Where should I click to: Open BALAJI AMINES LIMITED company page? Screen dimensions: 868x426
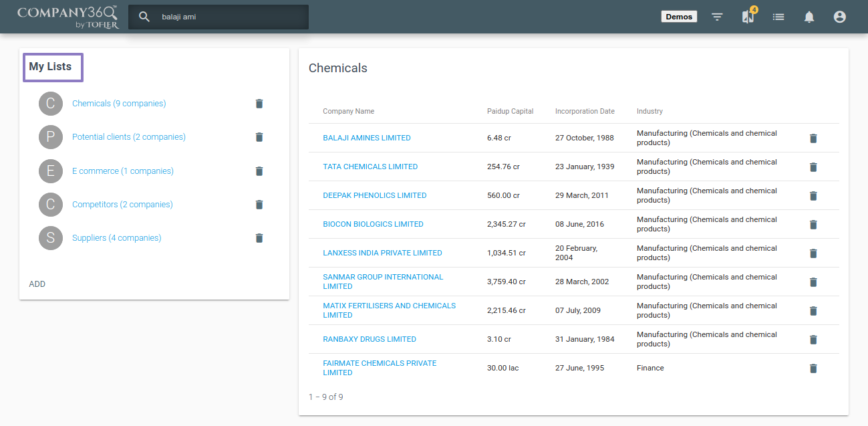tap(367, 138)
